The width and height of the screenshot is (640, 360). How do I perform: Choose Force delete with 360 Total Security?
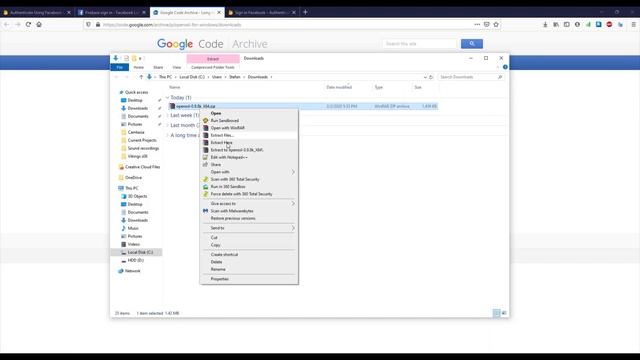pos(241,194)
